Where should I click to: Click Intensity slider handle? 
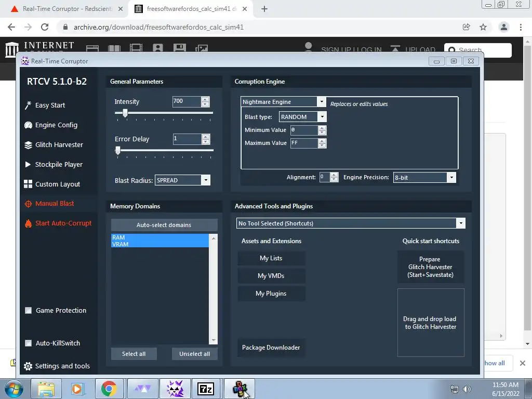point(125,113)
